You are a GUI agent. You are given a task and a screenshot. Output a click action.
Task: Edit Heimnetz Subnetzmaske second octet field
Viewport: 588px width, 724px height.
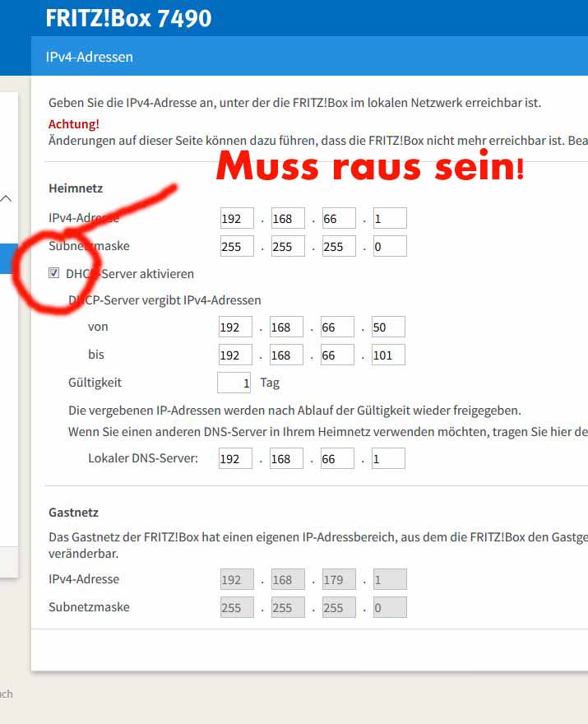[288, 247]
